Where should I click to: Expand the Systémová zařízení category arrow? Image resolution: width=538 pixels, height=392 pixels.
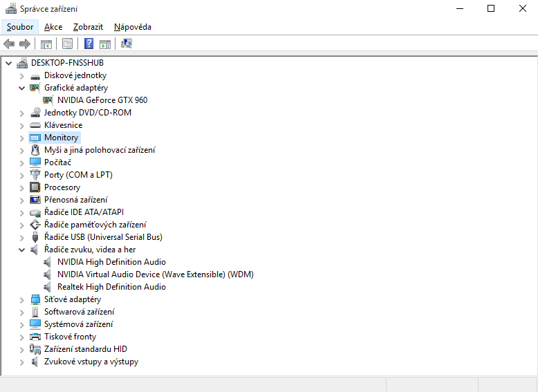click(x=21, y=324)
